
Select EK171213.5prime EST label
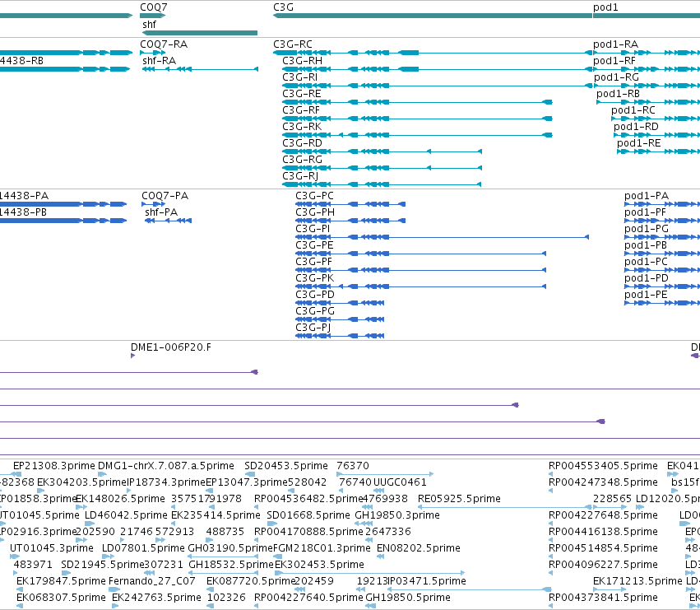click(638, 581)
